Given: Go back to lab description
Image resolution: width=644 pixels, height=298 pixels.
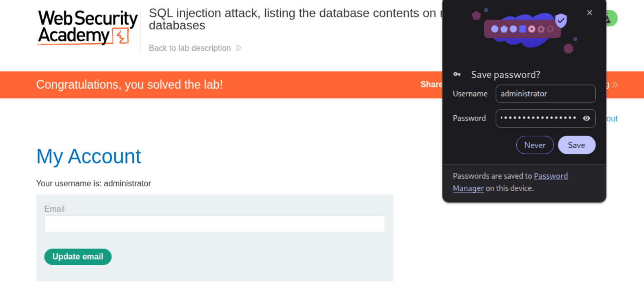Looking at the screenshot, I should [190, 48].
